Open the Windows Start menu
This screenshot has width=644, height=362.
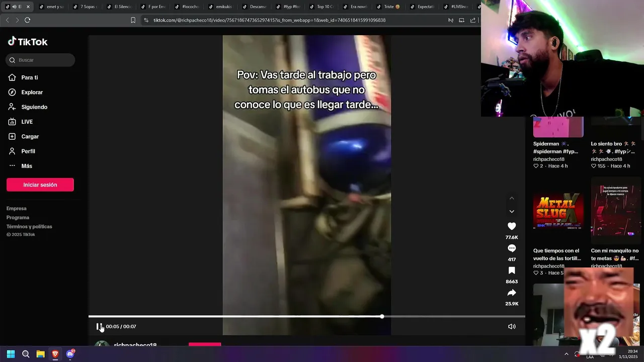[x=11, y=354]
